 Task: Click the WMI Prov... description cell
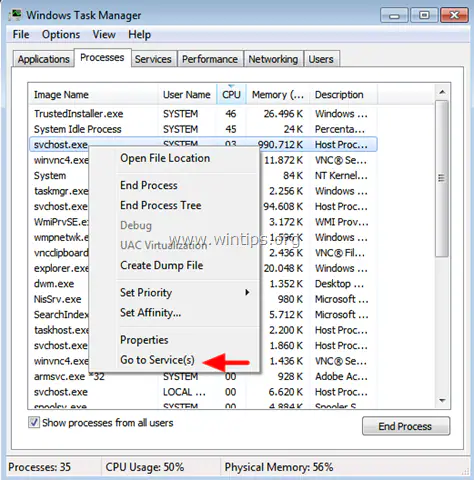(341, 222)
